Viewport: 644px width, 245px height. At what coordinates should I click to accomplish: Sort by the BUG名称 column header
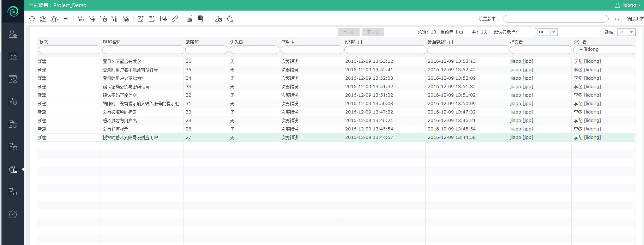pos(112,42)
